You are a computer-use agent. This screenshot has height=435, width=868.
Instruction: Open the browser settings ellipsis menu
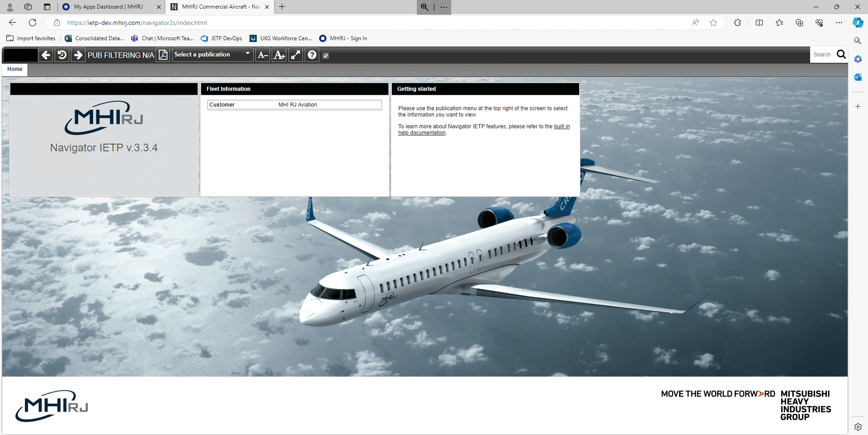pyautogui.click(x=840, y=23)
